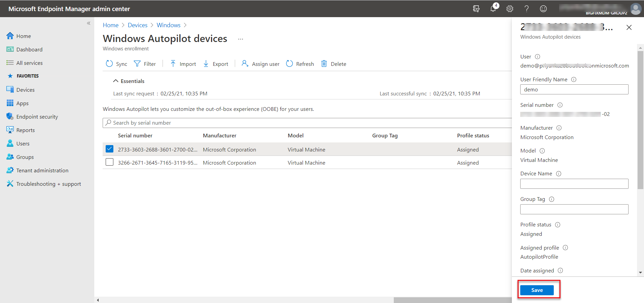Open Apps in the sidebar
This screenshot has height=303, width=644.
[x=22, y=103]
